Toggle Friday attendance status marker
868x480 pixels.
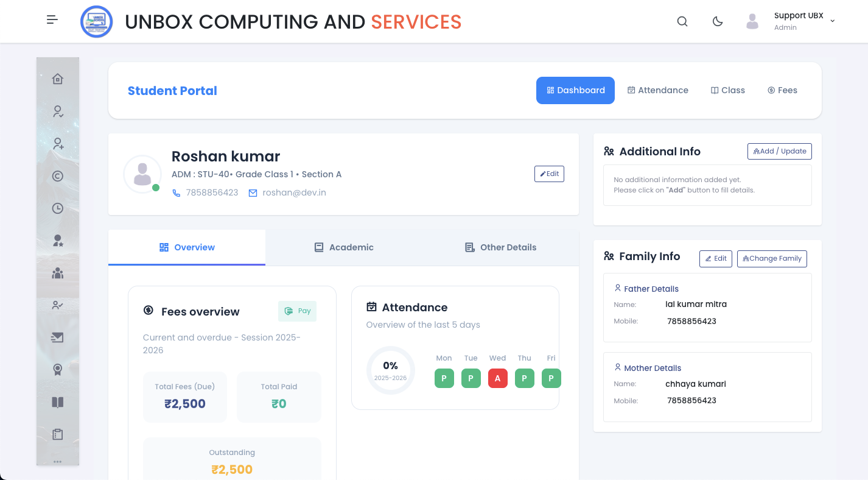551,378
